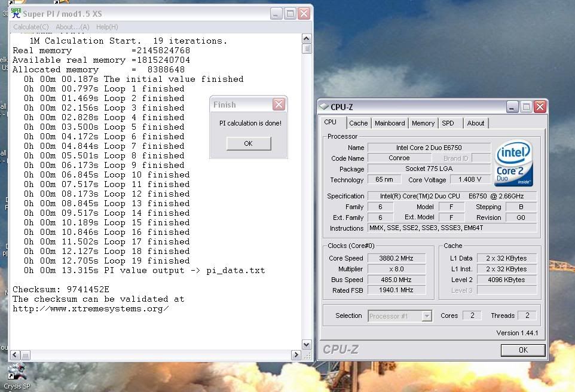The width and height of the screenshot is (575, 392).
Task: Click the Stepping value 'B'
Action: (521, 206)
